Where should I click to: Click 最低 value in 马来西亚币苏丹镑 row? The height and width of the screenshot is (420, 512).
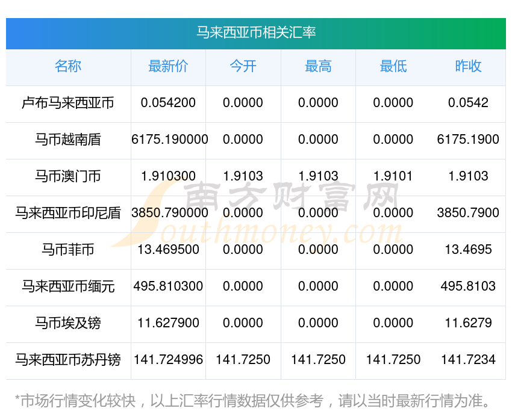[393, 360]
